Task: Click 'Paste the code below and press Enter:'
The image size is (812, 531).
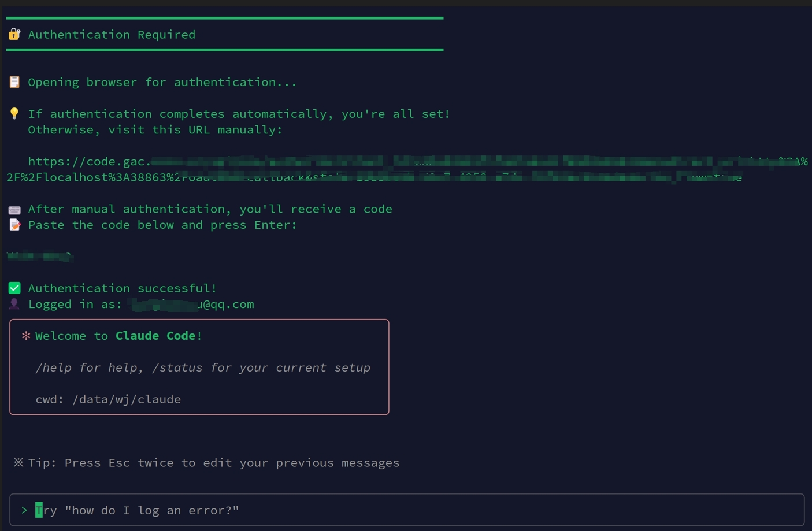Action: click(x=162, y=225)
